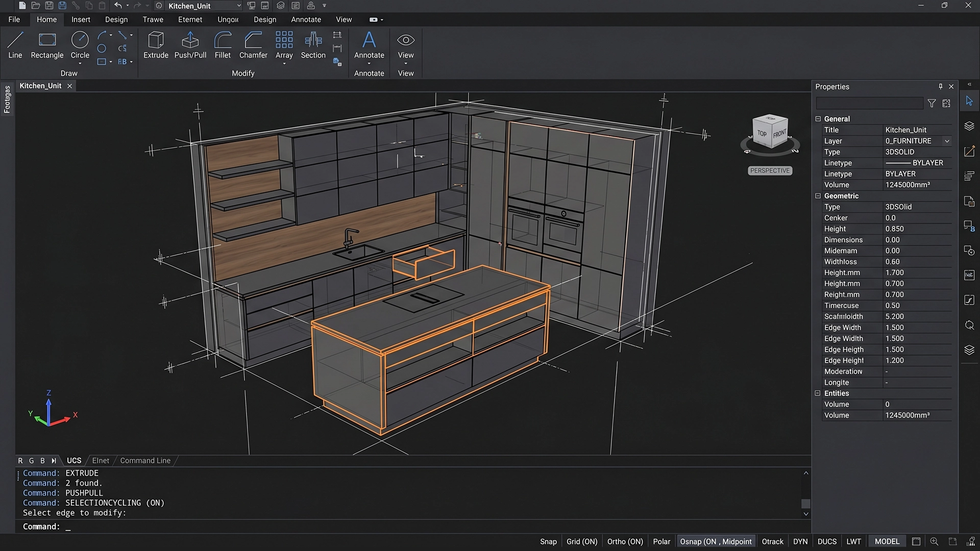Disable Grid display in the status bar
Viewport: 980px width, 551px height.
click(581, 541)
